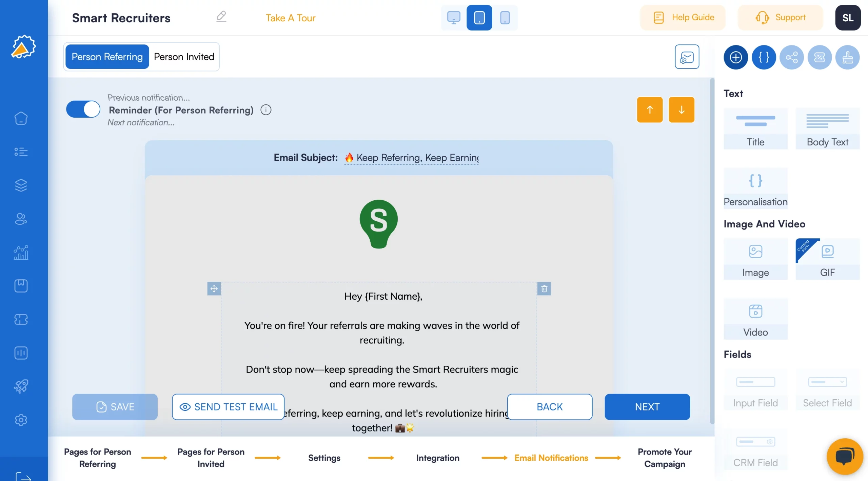Image resolution: width=868 pixels, height=481 pixels.
Task: Switch to desktop preview mode
Action: [x=454, y=18]
